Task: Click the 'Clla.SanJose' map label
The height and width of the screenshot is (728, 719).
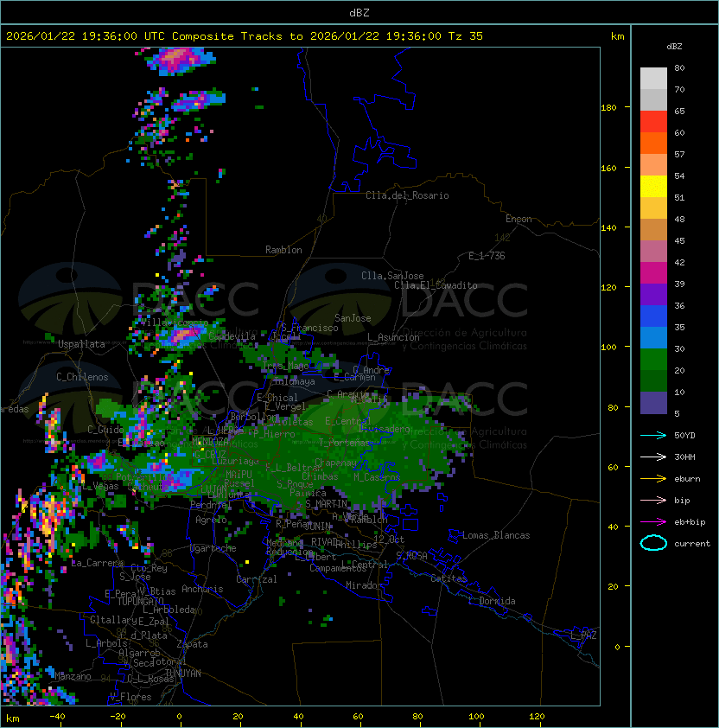Action: pyautogui.click(x=392, y=276)
